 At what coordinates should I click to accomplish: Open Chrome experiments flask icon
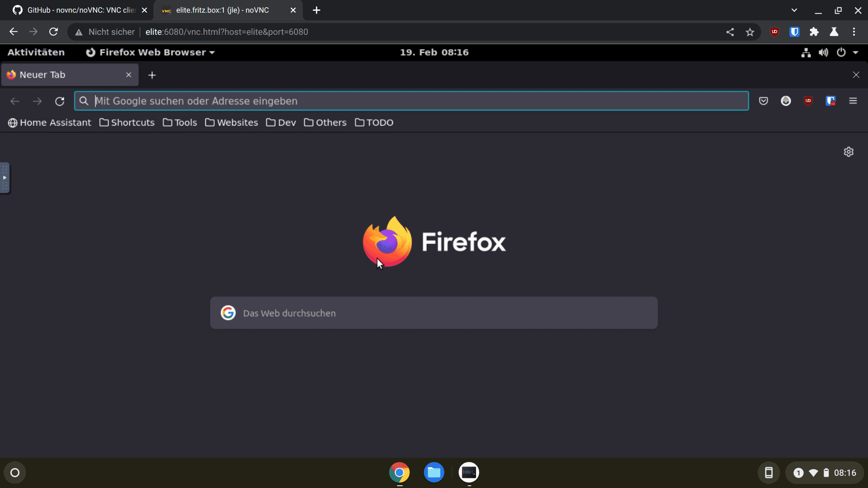click(834, 32)
